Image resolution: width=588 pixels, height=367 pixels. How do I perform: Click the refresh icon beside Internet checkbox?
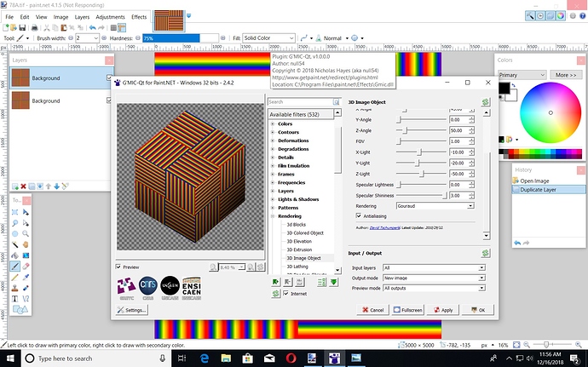coord(276,294)
